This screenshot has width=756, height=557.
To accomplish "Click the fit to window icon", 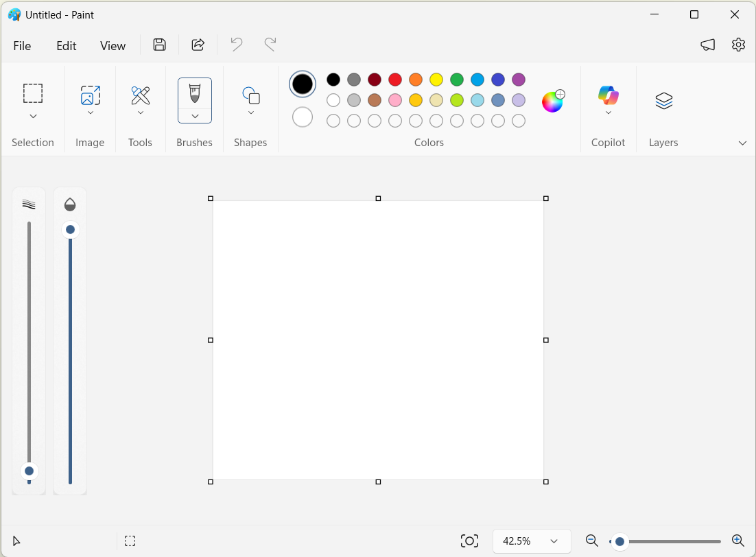I will [x=469, y=541].
